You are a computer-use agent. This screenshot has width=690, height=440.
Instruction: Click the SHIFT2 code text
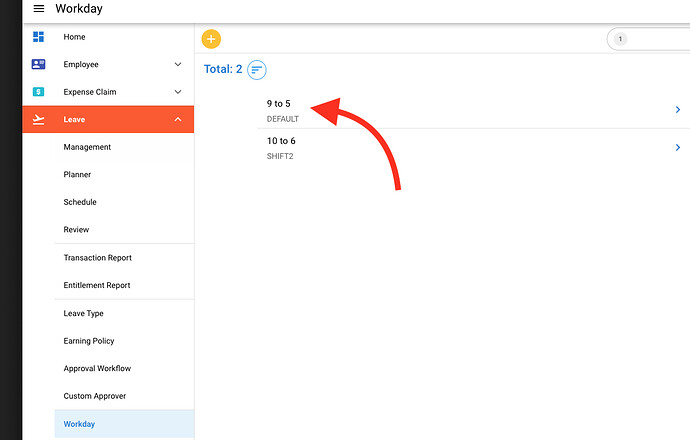[280, 156]
